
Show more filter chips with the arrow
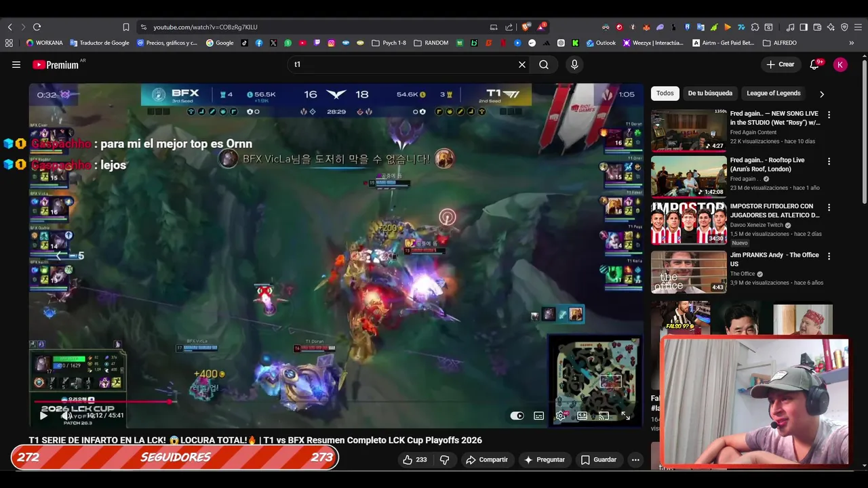[821, 94]
